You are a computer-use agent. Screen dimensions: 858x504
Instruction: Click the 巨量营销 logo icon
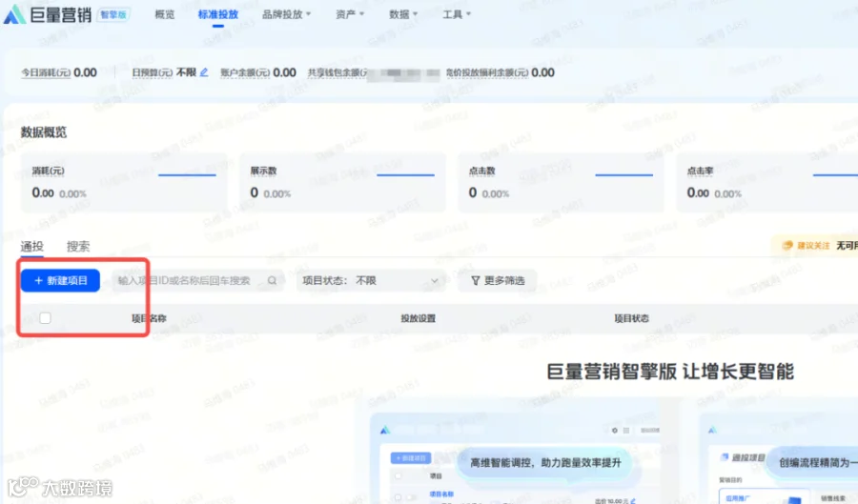coord(14,14)
